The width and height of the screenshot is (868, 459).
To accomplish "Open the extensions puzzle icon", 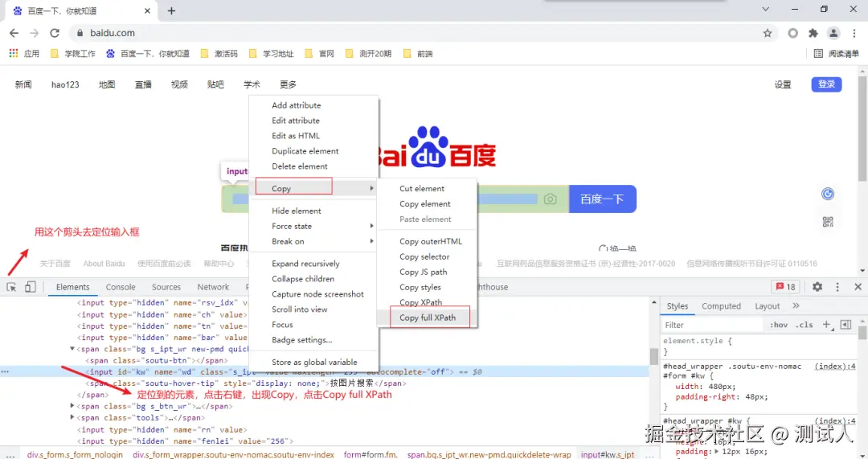I will (x=813, y=33).
